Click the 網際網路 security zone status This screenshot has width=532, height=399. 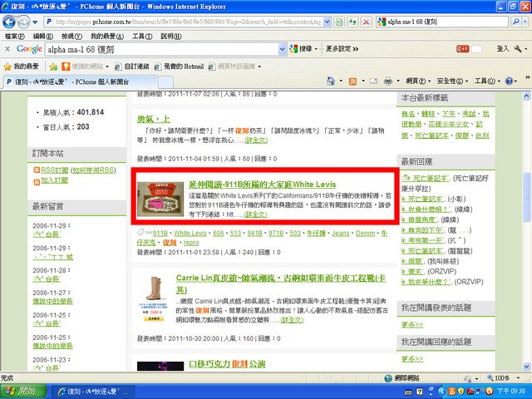tap(401, 378)
